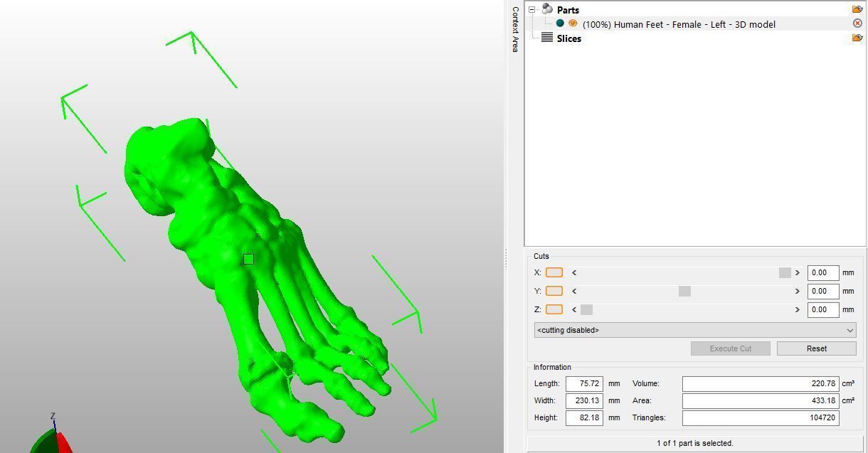Click the Execute Cut button
868x453 pixels.
point(731,348)
